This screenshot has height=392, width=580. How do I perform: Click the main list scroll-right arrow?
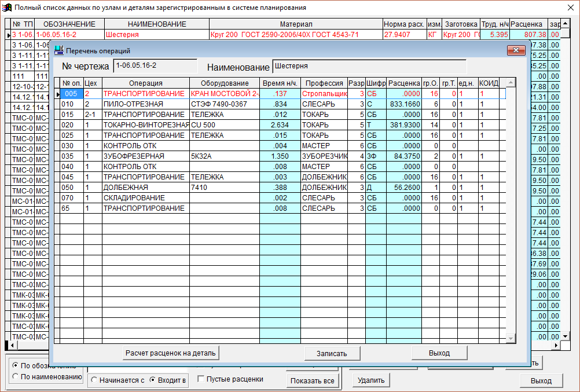(x=557, y=345)
